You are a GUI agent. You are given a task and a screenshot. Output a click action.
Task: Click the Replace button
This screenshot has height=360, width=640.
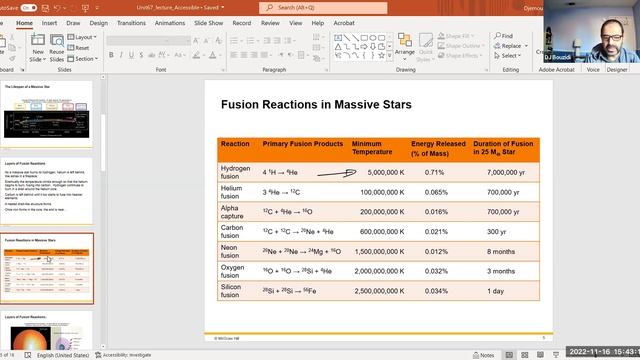tap(511, 46)
